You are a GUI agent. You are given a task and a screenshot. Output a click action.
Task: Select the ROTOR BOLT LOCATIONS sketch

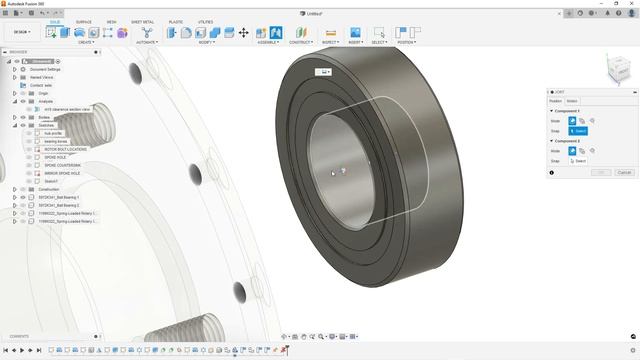click(x=65, y=149)
